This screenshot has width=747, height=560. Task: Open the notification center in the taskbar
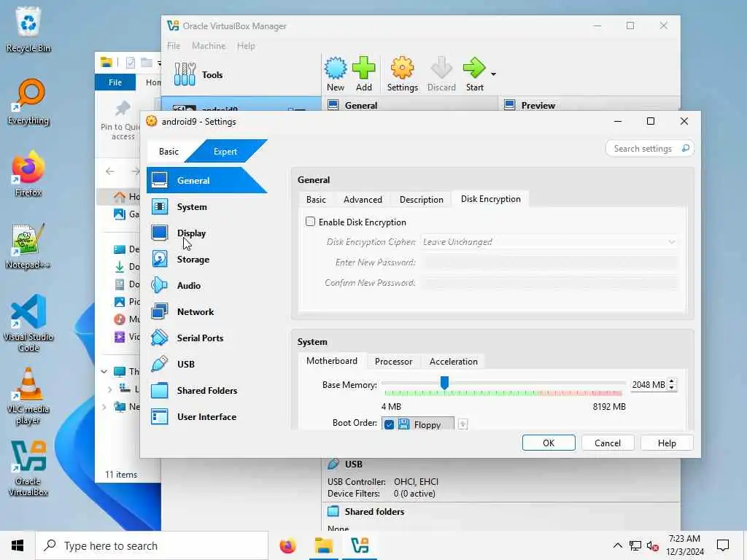point(723,545)
